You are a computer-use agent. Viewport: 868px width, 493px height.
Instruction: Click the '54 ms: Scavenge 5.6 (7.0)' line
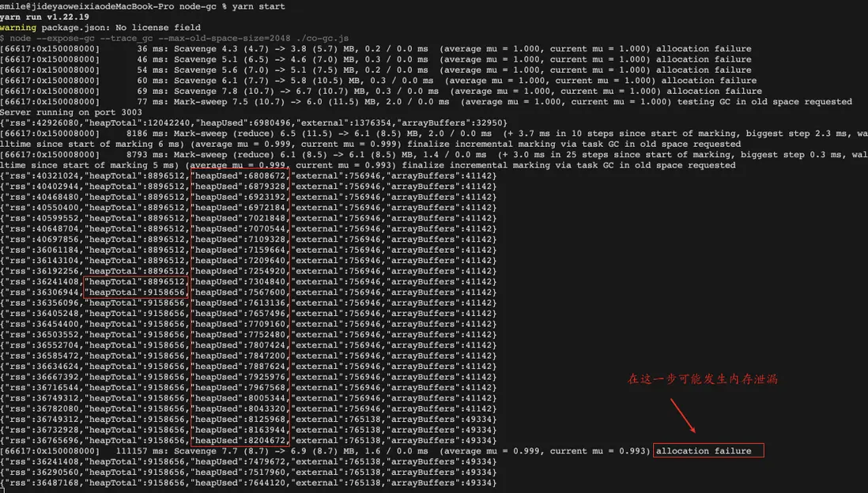376,70
